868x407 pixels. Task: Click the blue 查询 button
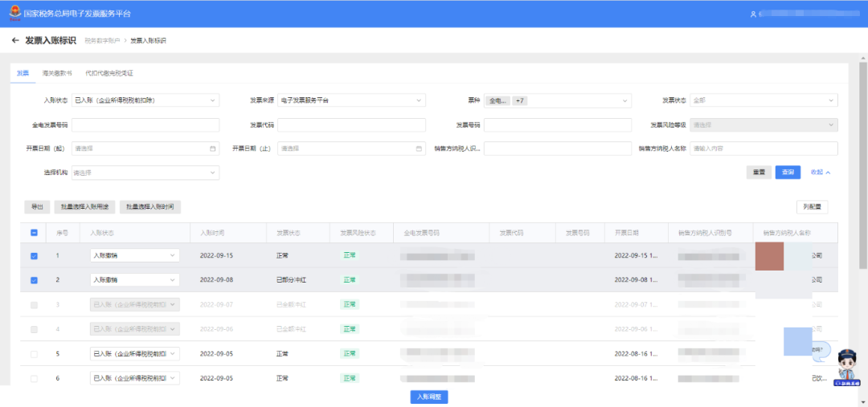point(787,173)
